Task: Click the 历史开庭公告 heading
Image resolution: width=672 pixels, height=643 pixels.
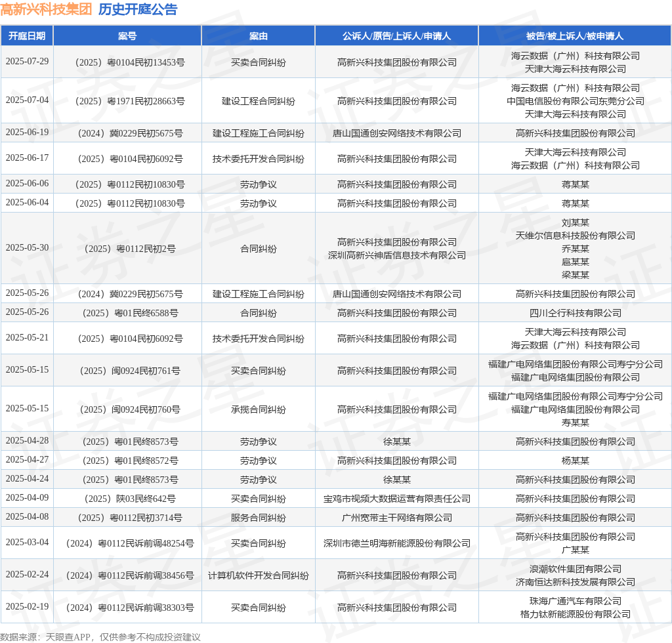Action: [138, 9]
